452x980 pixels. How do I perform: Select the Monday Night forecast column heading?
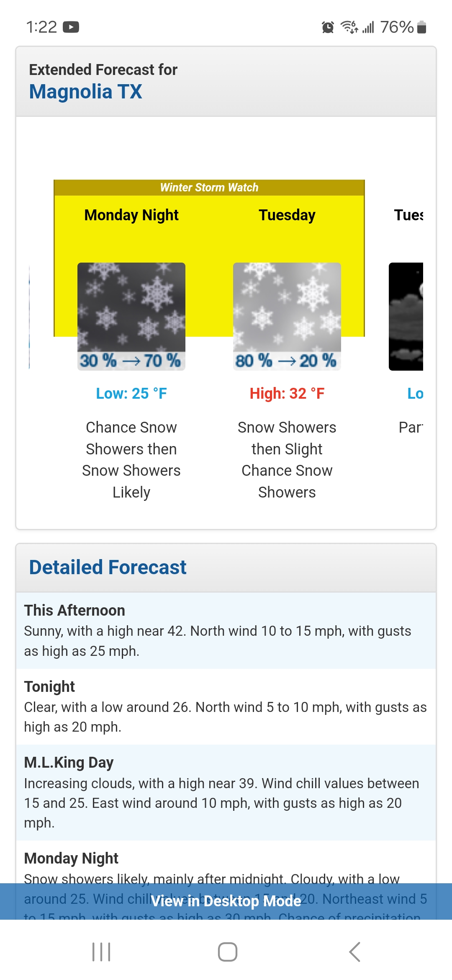pyautogui.click(x=131, y=215)
